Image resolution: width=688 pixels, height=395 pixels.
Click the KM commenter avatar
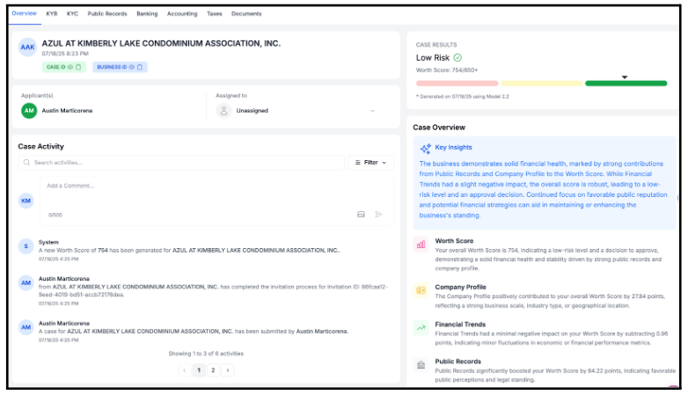coord(26,201)
